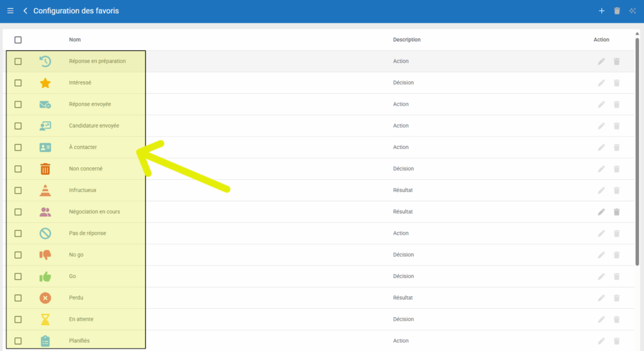The height and width of the screenshot is (351, 644).
Task: Click the thumbs-up Go icon
Action: pyautogui.click(x=45, y=276)
